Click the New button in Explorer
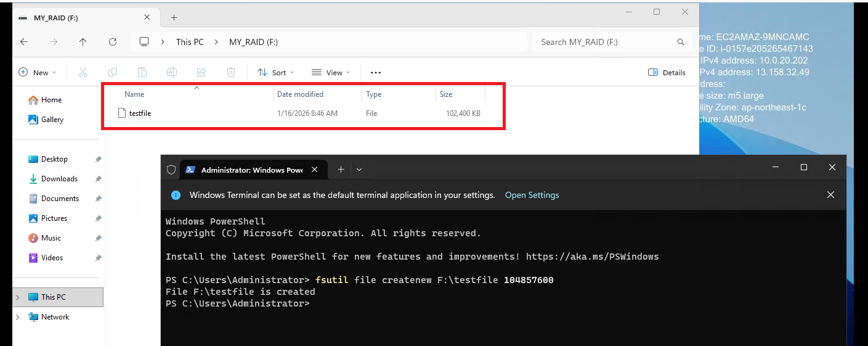Screen dimensions: 868x346 (38, 72)
